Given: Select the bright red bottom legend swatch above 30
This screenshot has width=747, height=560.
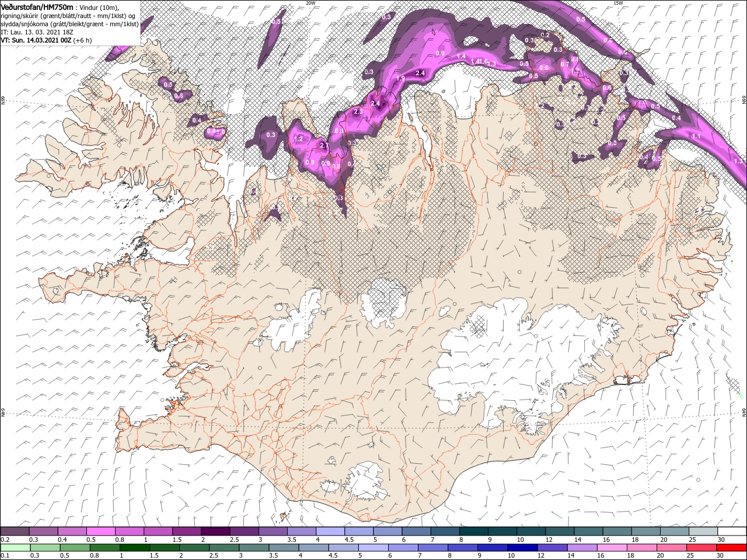Looking at the screenshot, I should (x=732, y=548).
